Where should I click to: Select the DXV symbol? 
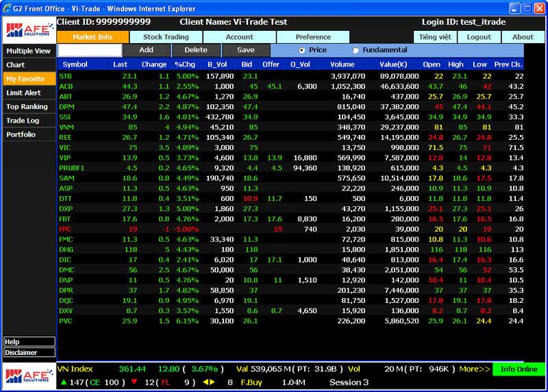(66, 310)
